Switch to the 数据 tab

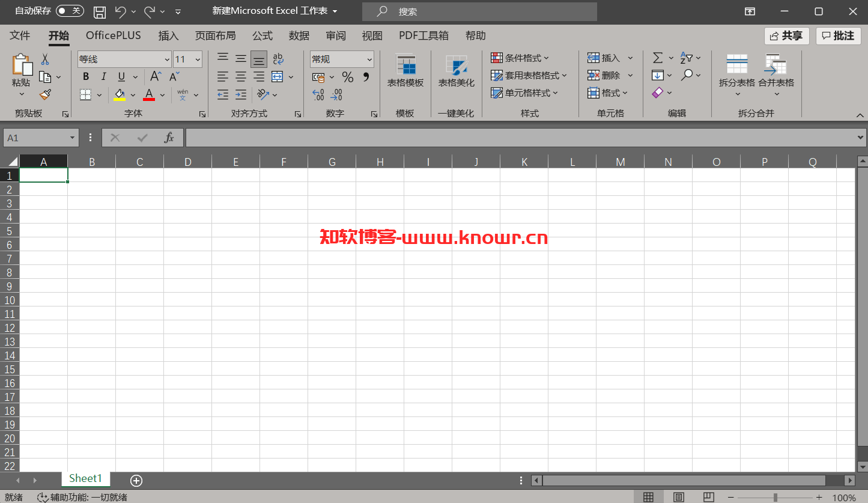pyautogui.click(x=299, y=35)
